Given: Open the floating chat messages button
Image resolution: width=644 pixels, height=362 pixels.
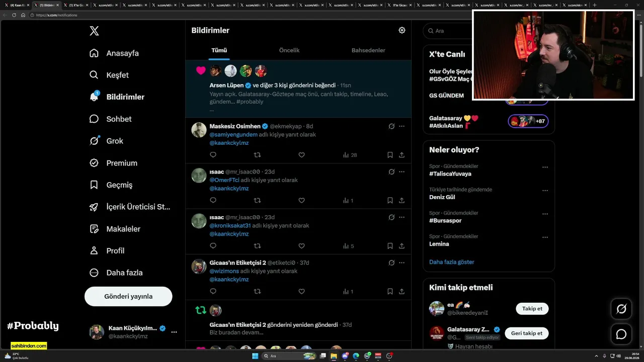Looking at the screenshot, I should pyautogui.click(x=621, y=334).
